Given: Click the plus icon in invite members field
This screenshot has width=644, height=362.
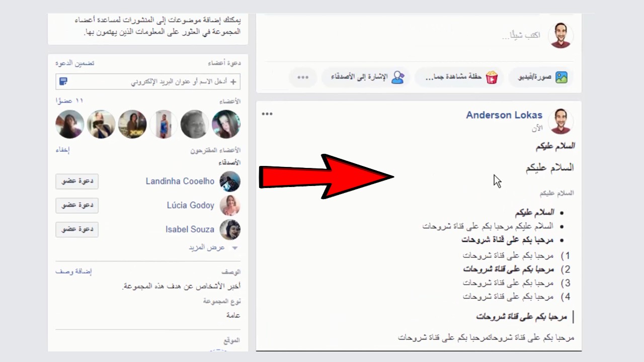Looking at the screenshot, I should 233,81.
